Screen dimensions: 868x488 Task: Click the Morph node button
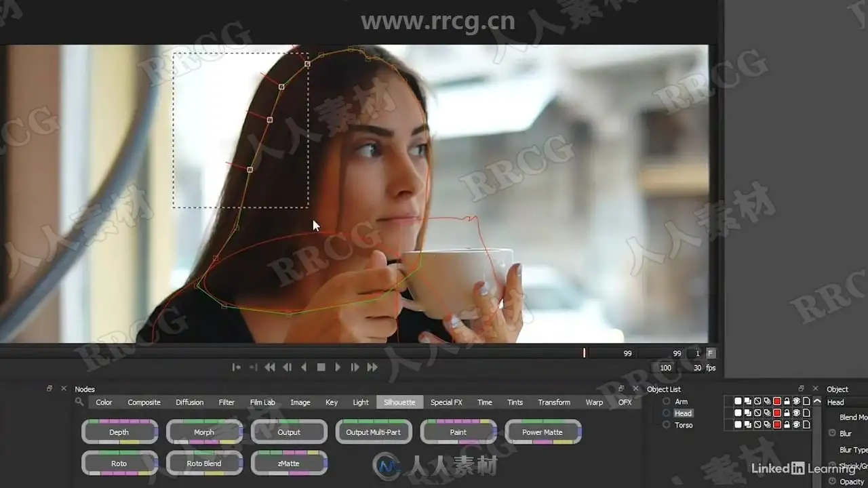(204, 432)
